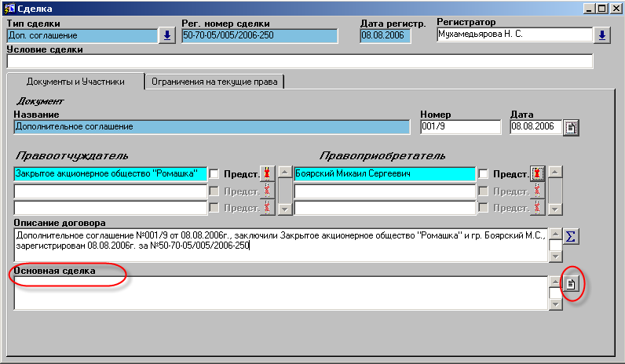Click the empty Условие сделки field
The image size is (625, 364).
click(x=300, y=61)
